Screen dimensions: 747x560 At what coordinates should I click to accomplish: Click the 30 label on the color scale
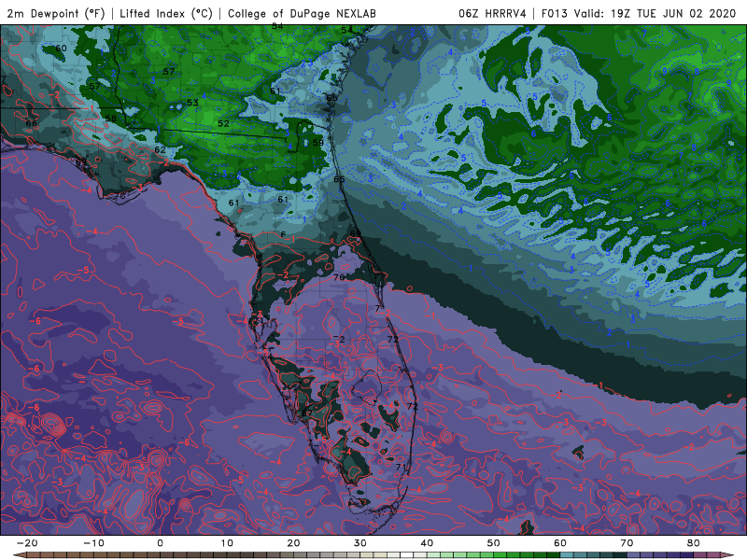click(x=360, y=543)
